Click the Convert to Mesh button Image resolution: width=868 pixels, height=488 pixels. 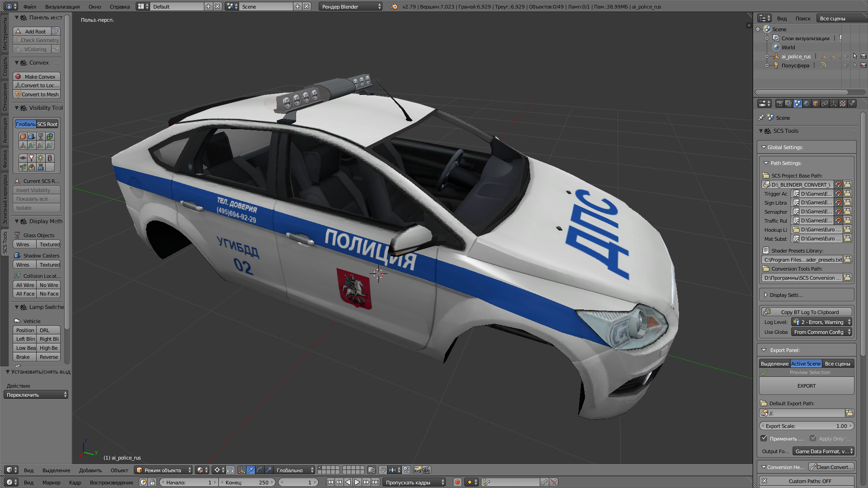(x=37, y=94)
